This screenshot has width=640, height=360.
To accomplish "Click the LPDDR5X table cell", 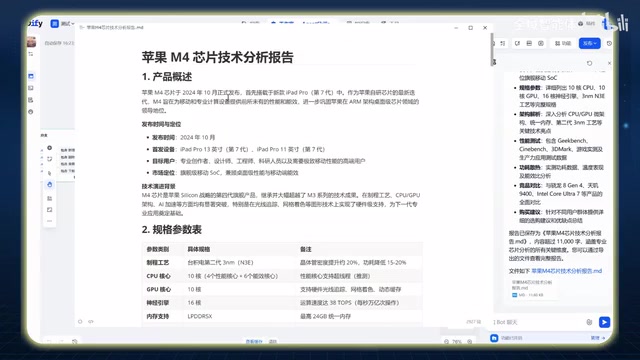I will point(200,316).
